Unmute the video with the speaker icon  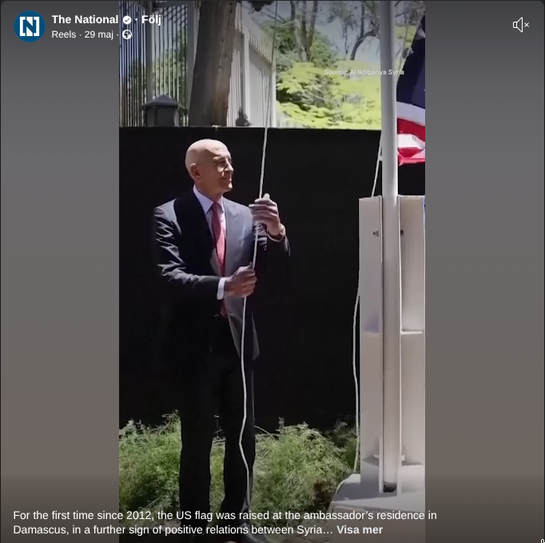[x=521, y=25]
